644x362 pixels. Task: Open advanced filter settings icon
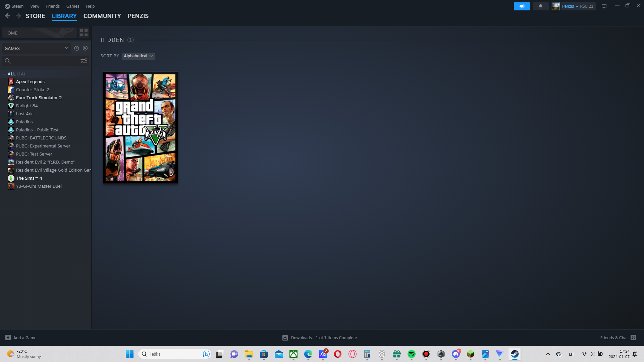pos(84,61)
